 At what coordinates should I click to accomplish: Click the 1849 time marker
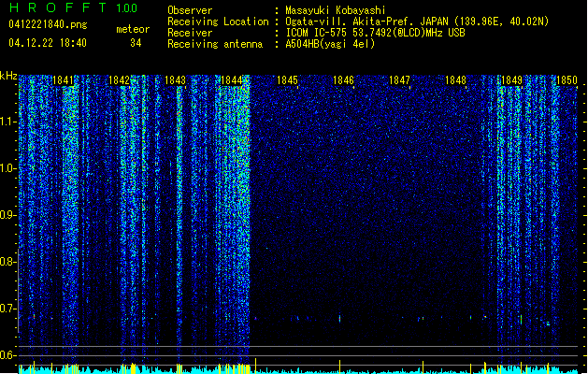pyautogui.click(x=512, y=80)
